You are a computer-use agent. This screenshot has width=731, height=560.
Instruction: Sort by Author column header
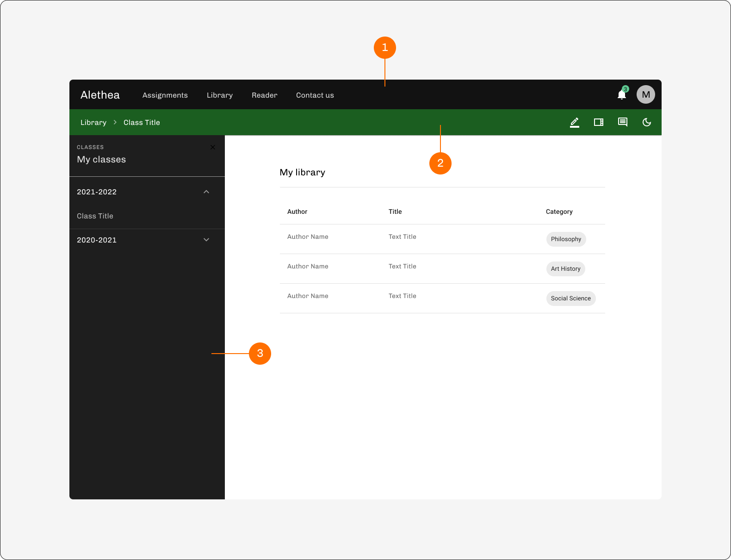tap(297, 212)
